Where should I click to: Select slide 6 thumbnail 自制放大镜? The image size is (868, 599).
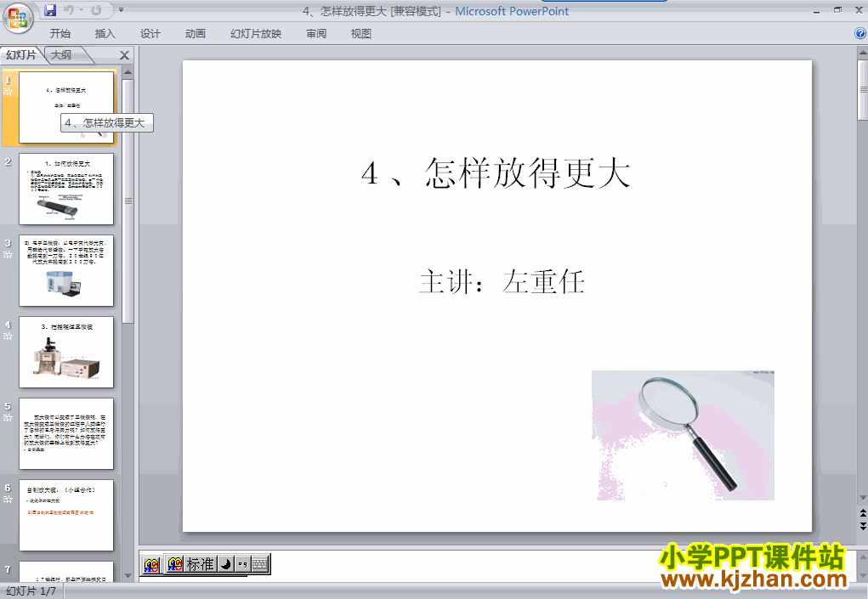point(66,515)
